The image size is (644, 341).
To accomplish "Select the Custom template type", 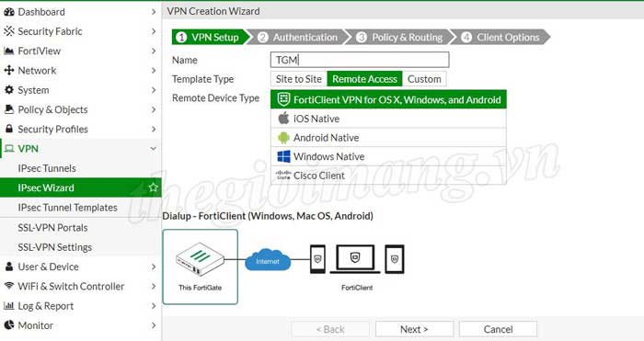I will [424, 79].
